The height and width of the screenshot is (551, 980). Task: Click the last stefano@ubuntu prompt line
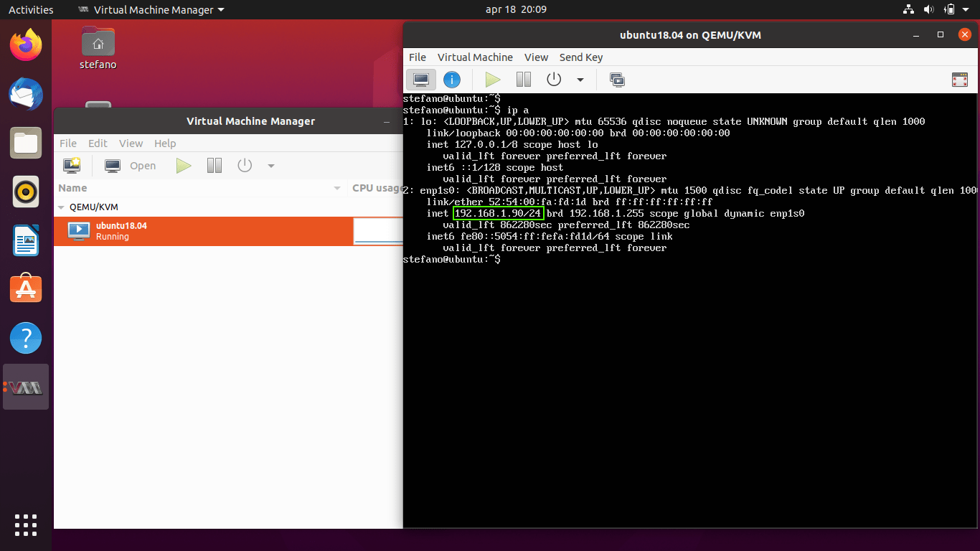(452, 260)
